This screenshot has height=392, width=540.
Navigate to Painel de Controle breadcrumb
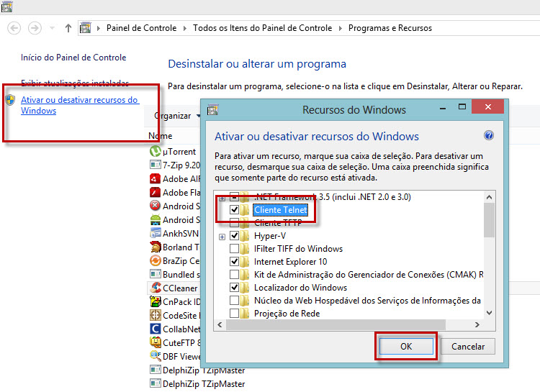(141, 28)
